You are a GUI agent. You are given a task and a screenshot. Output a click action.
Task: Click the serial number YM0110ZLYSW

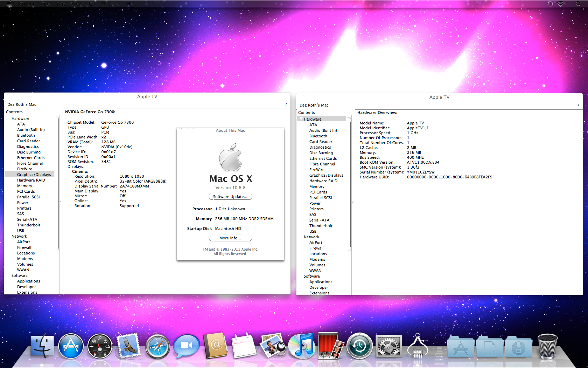pos(421,172)
